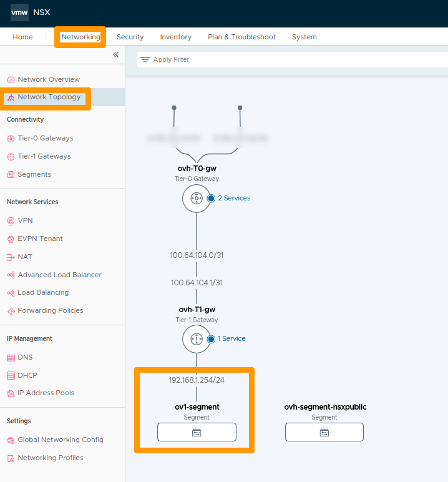Go to the System tab
This screenshot has height=482, width=448.
point(304,37)
